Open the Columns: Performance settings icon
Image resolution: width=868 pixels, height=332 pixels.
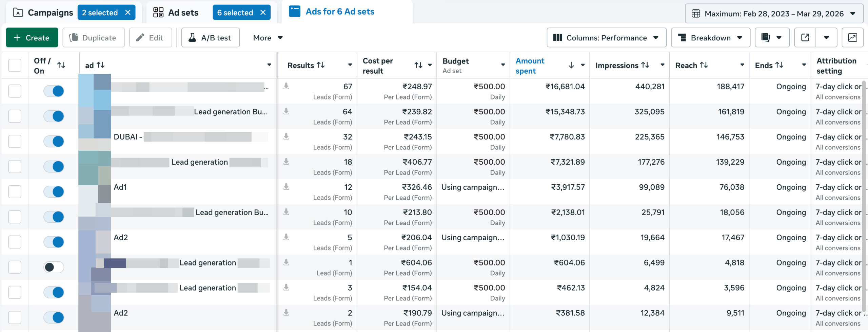pyautogui.click(x=557, y=37)
